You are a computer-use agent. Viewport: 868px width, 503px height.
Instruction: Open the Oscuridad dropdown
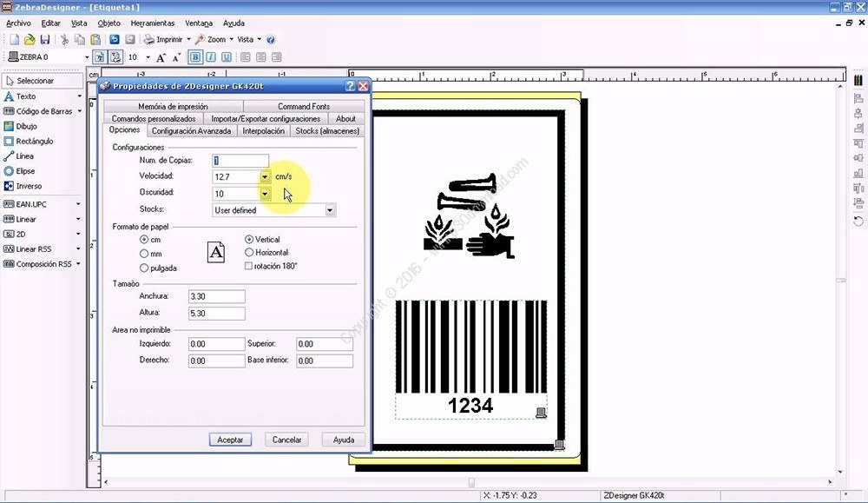[x=265, y=194]
